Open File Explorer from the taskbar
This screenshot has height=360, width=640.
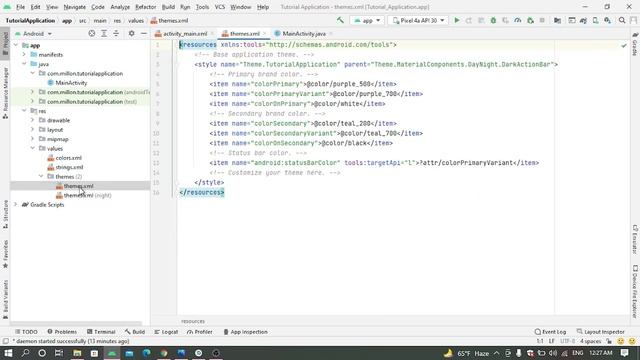coord(77,353)
